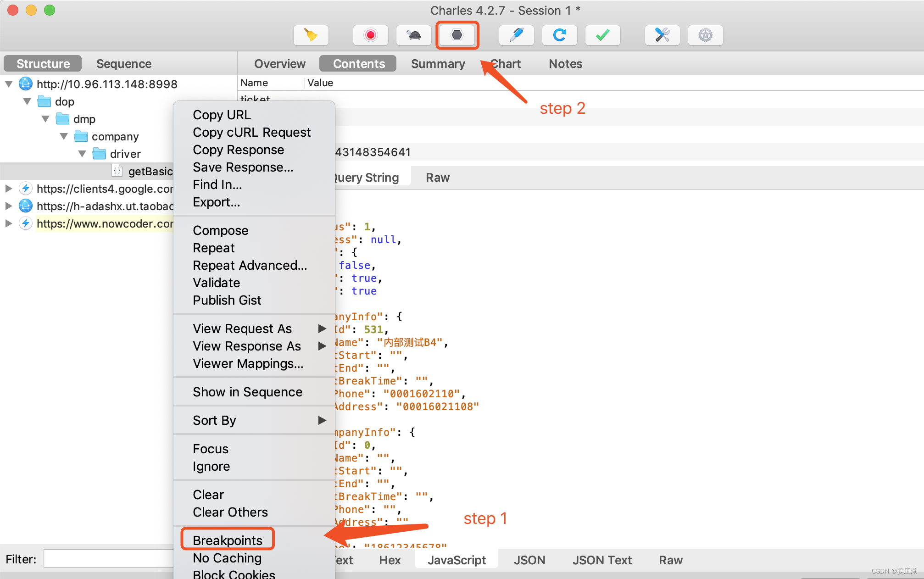Click the globe icon for 10.96.113.148 host
The height and width of the screenshot is (579, 924).
pos(26,84)
